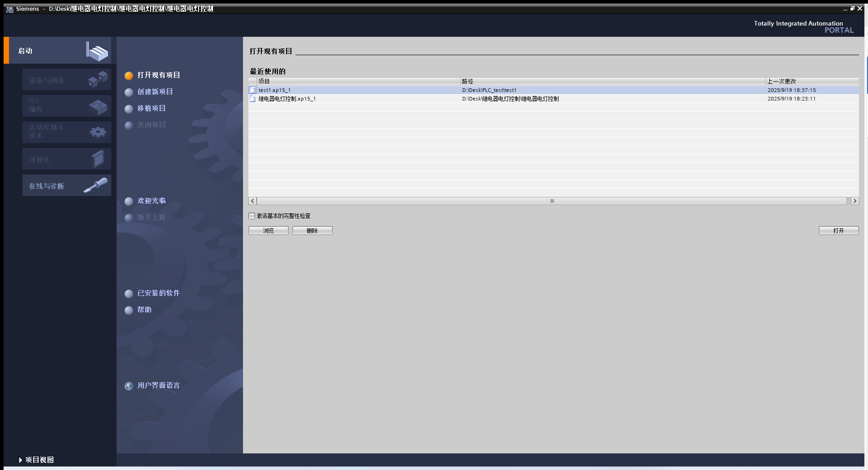The height and width of the screenshot is (470, 868).
Task: Click the 浏览 browse button
Action: point(269,231)
